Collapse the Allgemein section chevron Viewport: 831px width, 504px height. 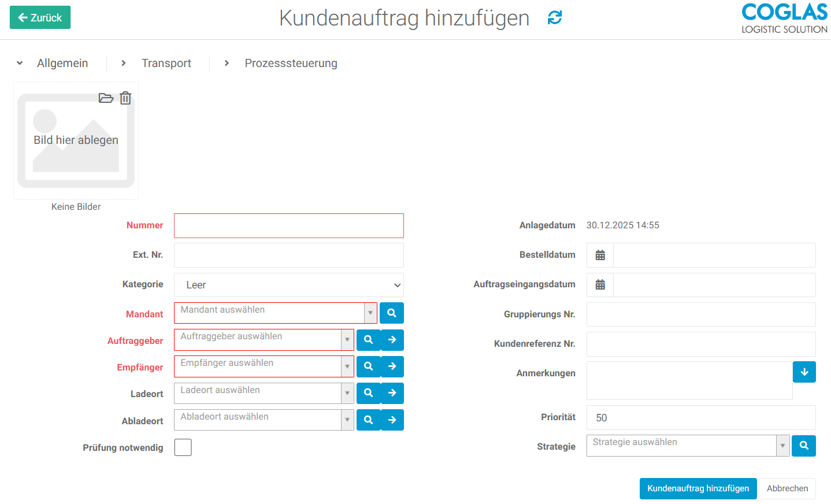[20, 63]
